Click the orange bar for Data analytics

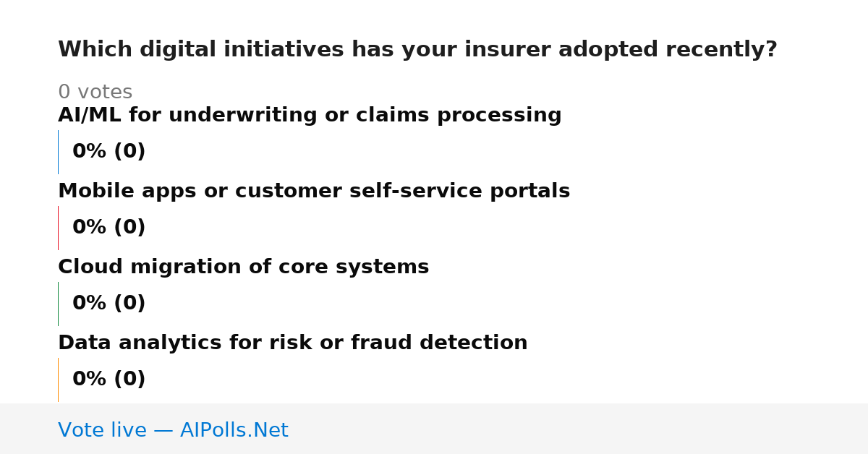click(x=58, y=380)
